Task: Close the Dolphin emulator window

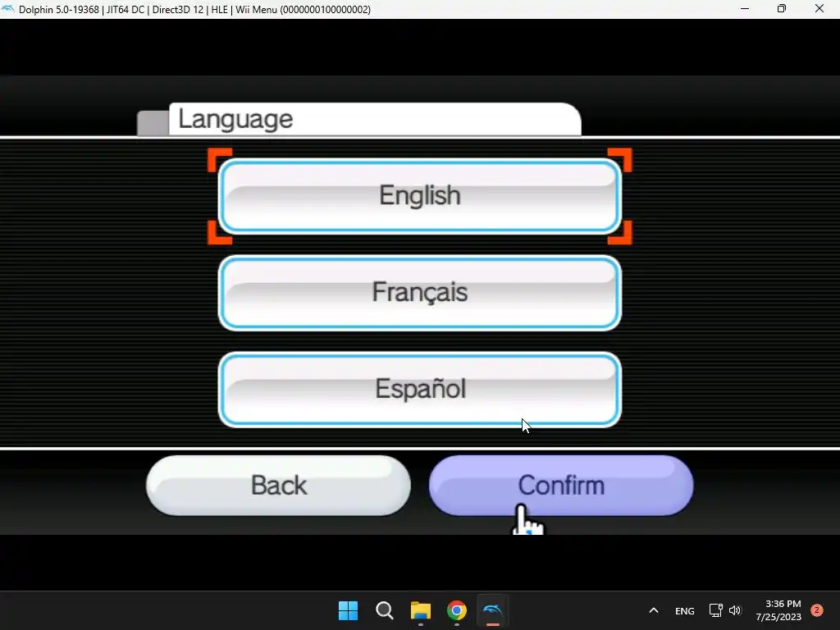Action: click(x=819, y=8)
